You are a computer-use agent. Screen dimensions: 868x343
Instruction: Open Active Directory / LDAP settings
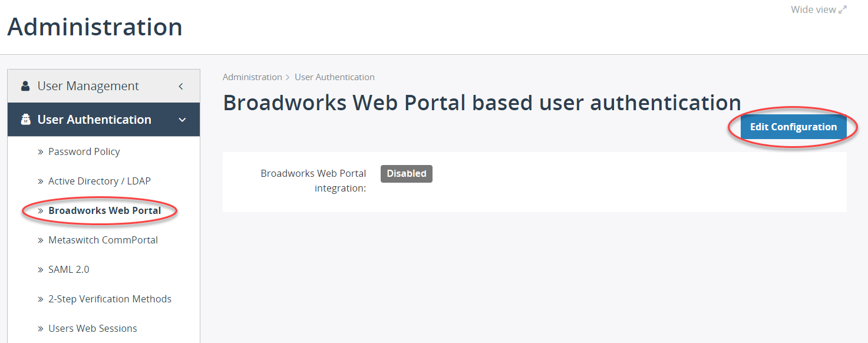click(x=99, y=181)
